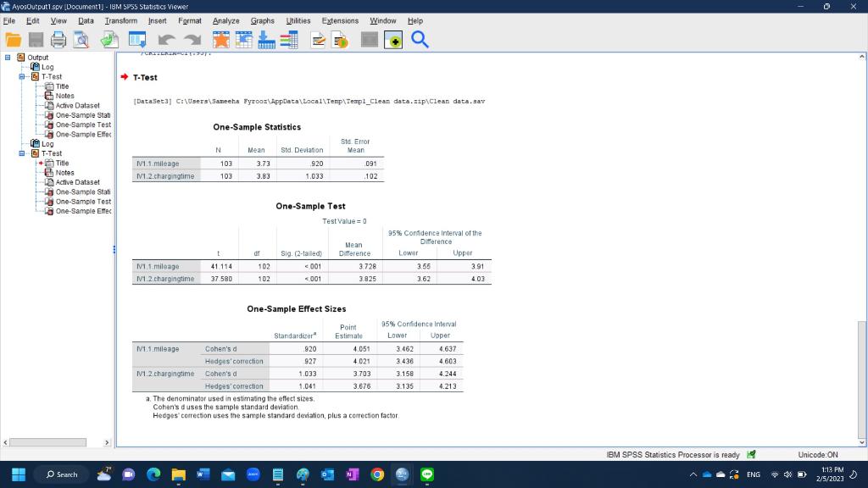Launch Microsoft Edge from the taskbar

coord(153,474)
